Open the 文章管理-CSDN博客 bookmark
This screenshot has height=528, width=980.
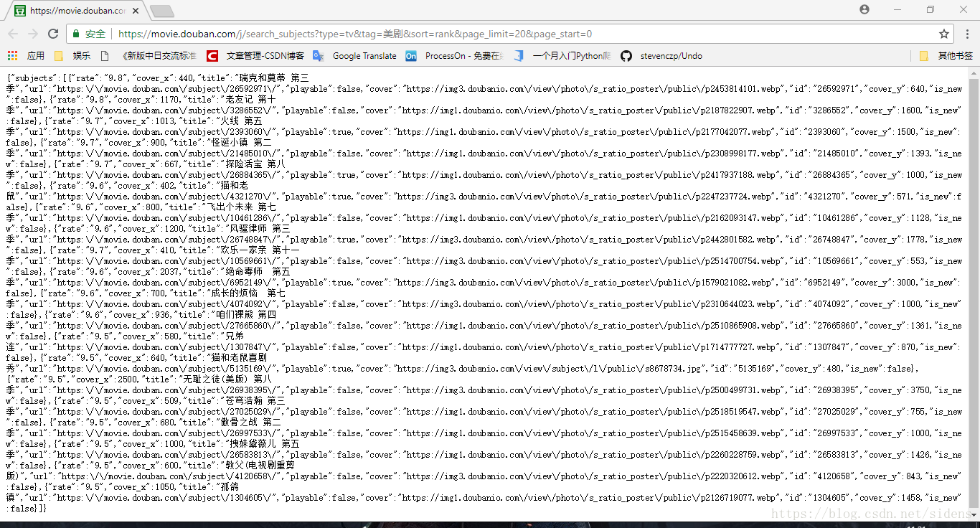pyautogui.click(x=255, y=55)
